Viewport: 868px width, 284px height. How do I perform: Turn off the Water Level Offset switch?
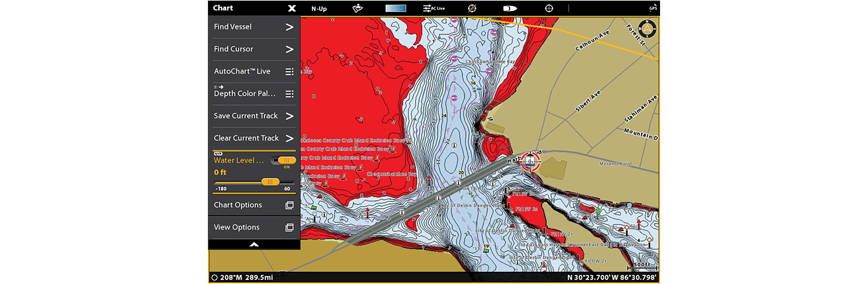283,160
